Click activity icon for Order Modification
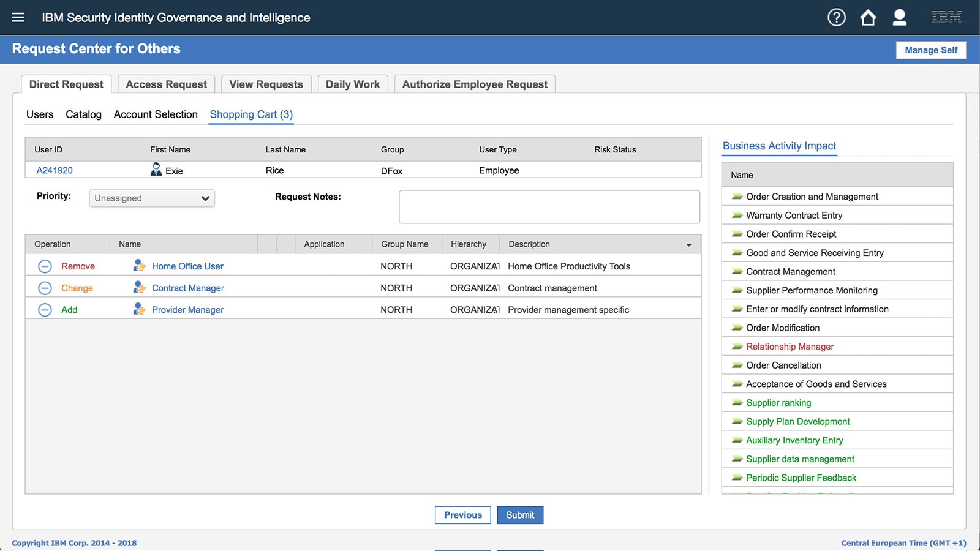The image size is (980, 551). pos(737,328)
